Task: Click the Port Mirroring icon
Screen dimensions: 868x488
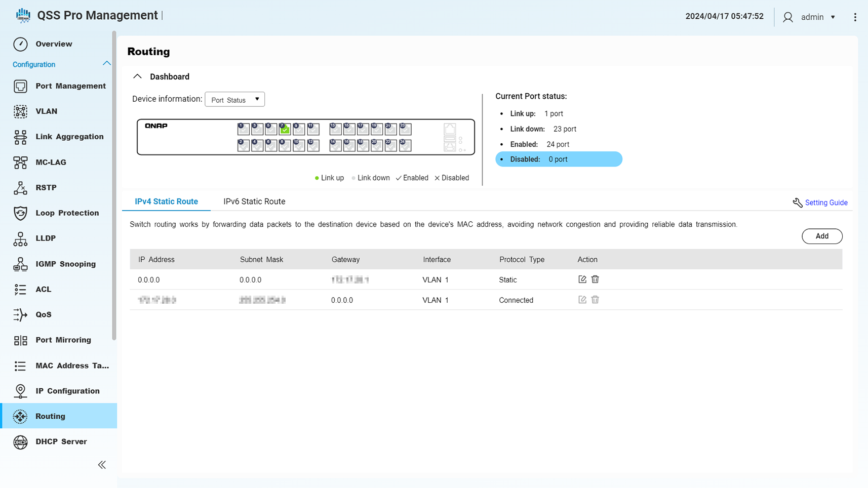Action: tap(20, 340)
